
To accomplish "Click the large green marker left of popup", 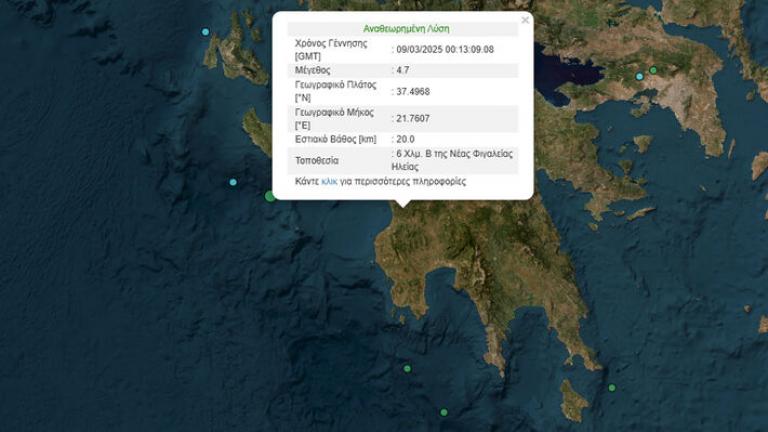I will [270, 196].
